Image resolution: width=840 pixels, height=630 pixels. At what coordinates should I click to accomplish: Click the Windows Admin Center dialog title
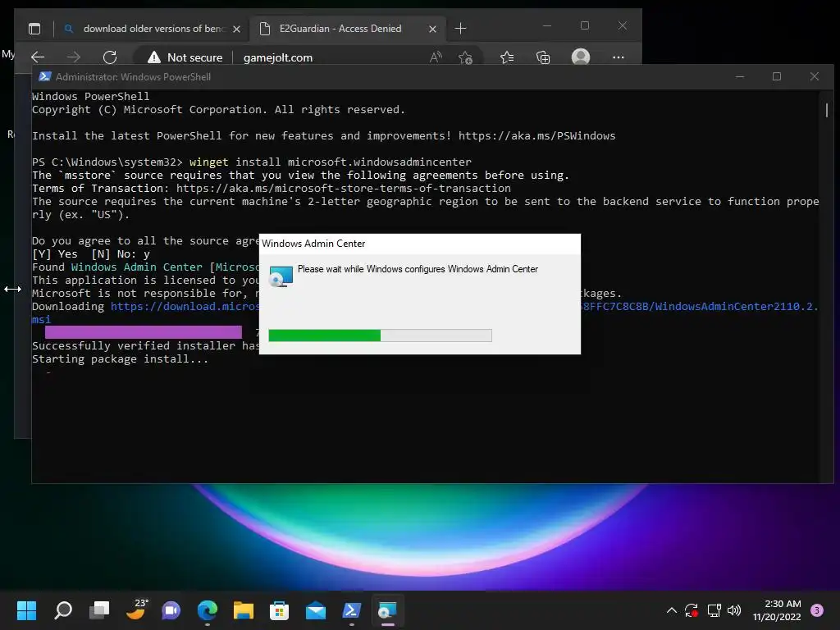(x=313, y=243)
